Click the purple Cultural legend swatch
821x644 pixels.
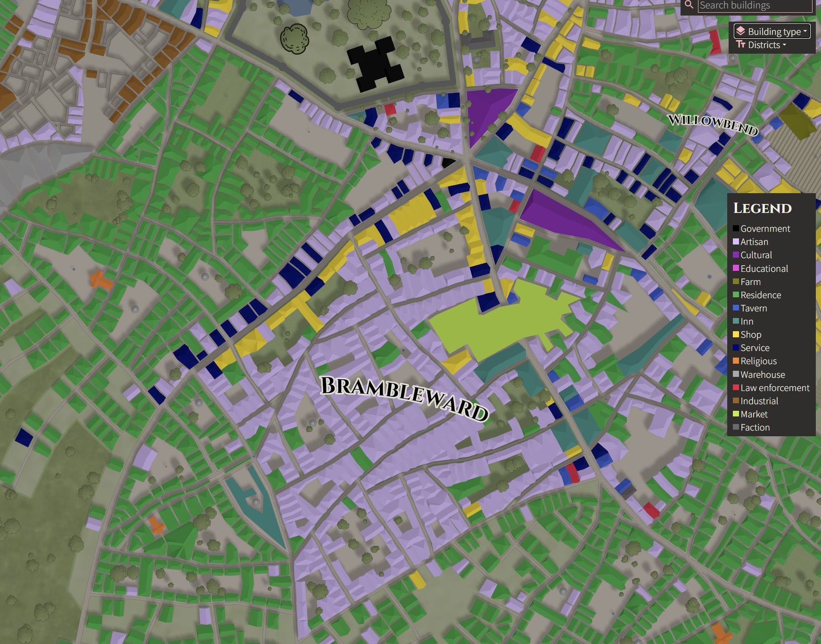click(736, 255)
